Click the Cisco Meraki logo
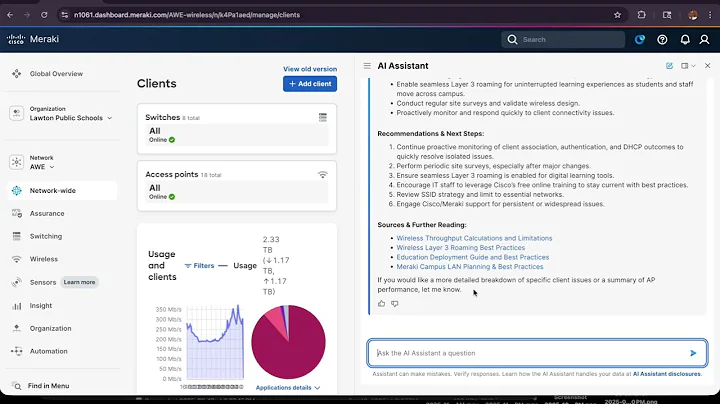 tap(33, 39)
